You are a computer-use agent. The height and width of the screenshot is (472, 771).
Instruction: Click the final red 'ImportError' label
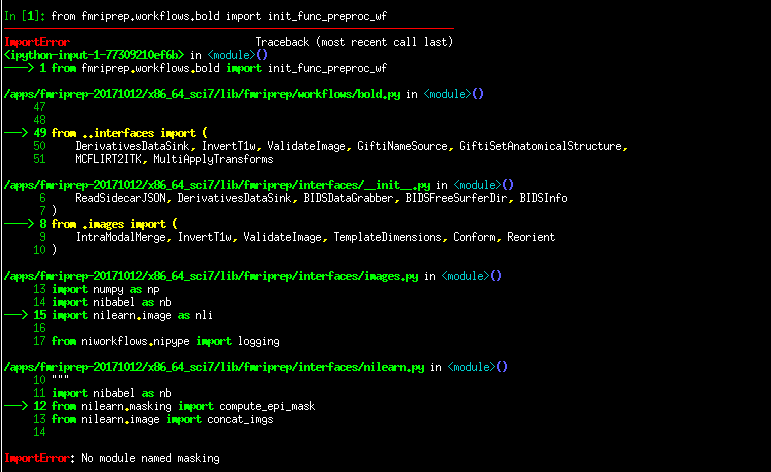pos(37,458)
